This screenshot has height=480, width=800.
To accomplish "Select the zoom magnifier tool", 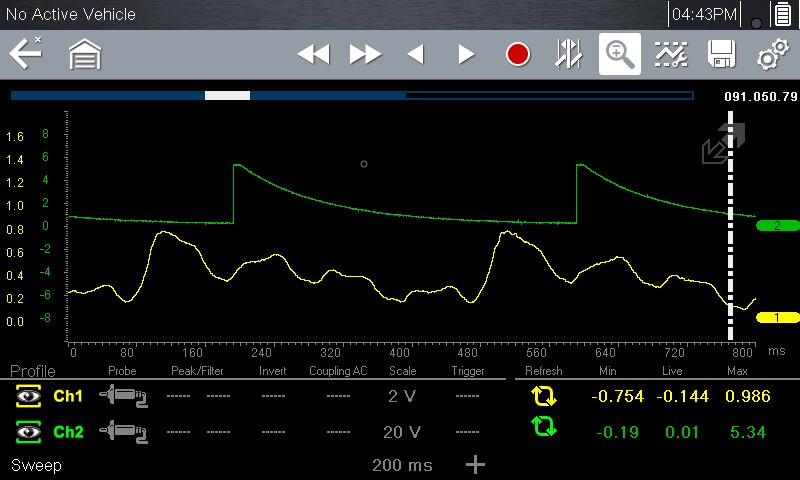I will coord(619,54).
